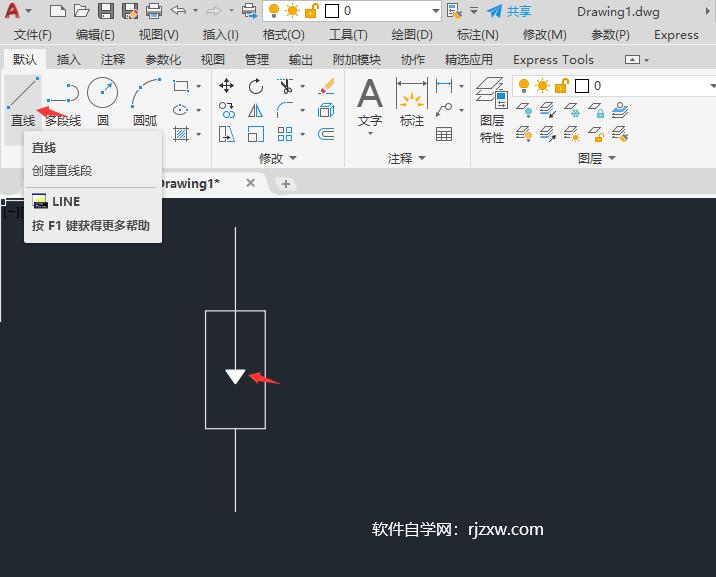Select the Line (直线) tool
The width and height of the screenshot is (716, 577).
(x=23, y=101)
